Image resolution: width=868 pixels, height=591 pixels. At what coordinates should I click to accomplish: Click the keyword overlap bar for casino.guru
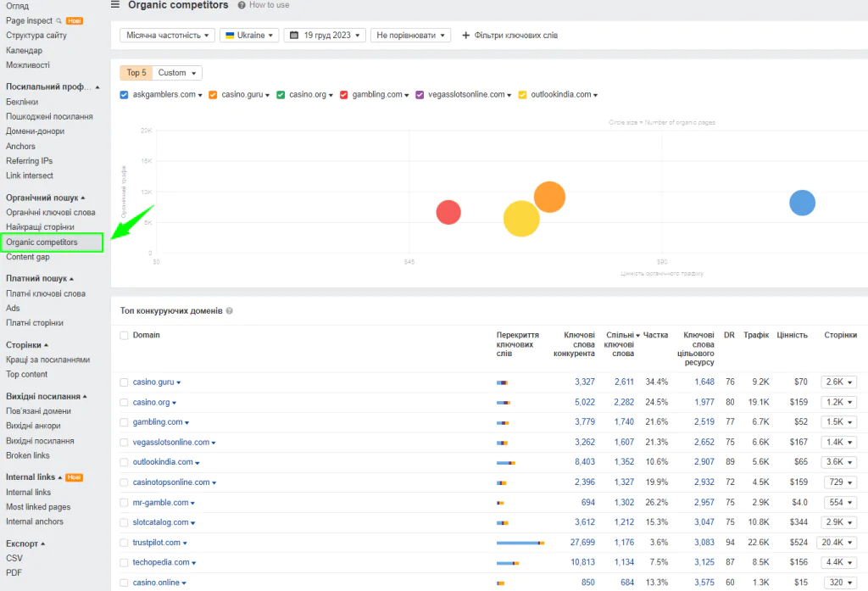pos(502,382)
